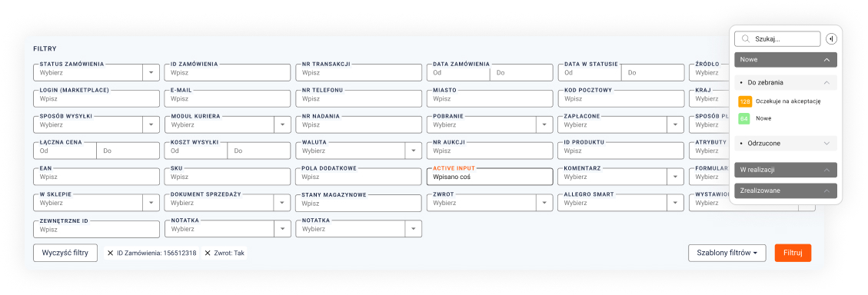
Task: Toggle the W realizacji section
Action: tap(786, 170)
